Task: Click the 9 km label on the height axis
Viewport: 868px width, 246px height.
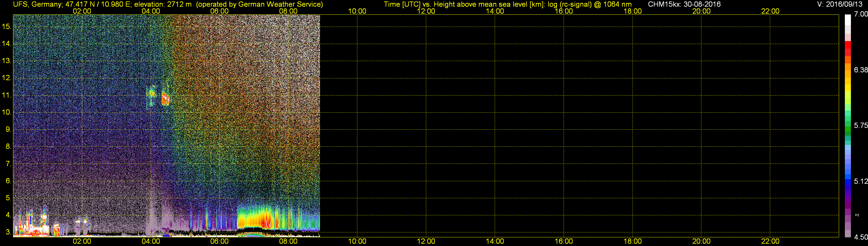Action: coord(8,129)
